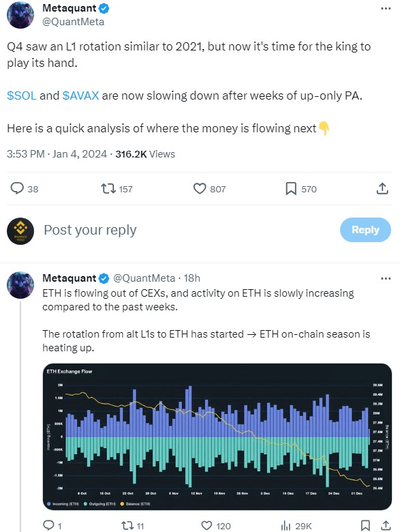Image resolution: width=400 pixels, height=532 pixels.
Task: Expand second tweet's three-dot more menu
Action: [386, 278]
